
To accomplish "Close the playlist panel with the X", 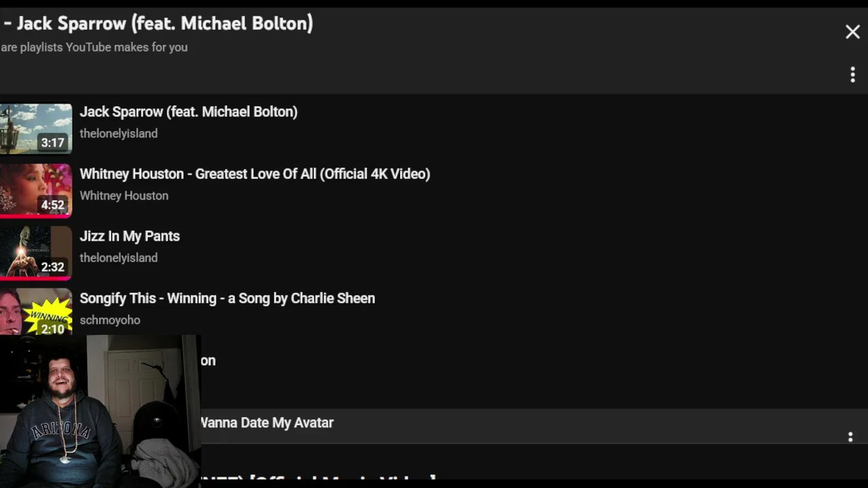I will point(852,32).
